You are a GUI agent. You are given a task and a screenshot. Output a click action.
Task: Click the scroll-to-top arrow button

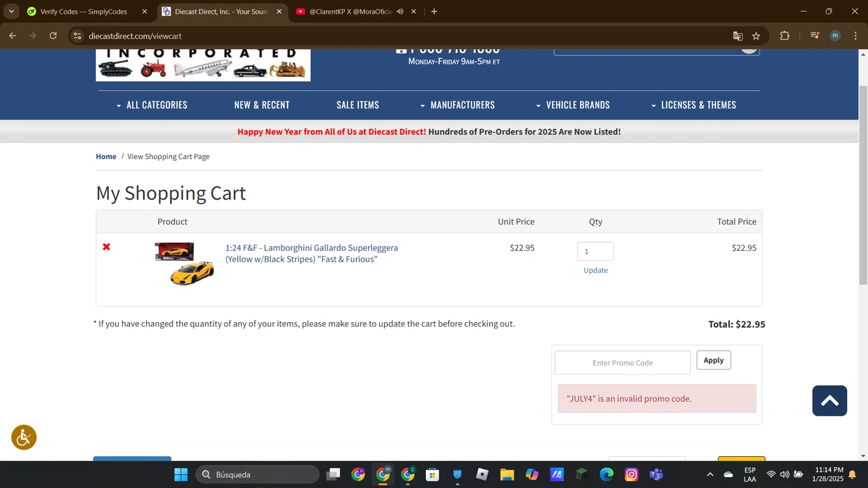coord(829,401)
